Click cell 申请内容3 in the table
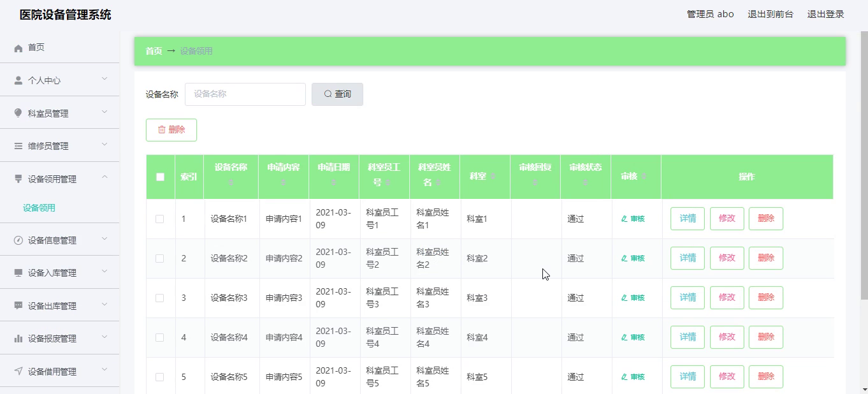This screenshot has height=394, width=868. (x=284, y=298)
